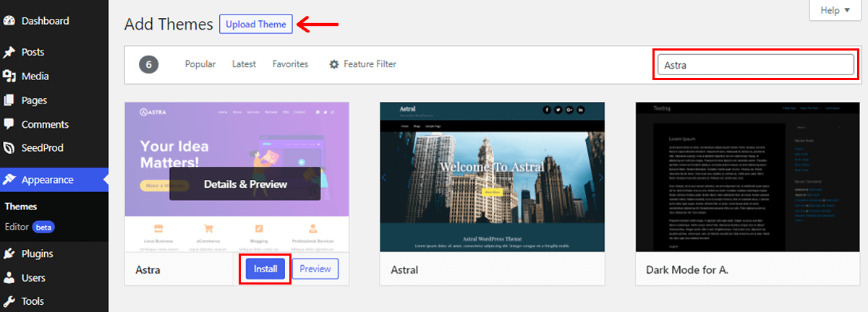Open the Dashboard menu
This screenshot has width=868, height=312.
point(54,21)
